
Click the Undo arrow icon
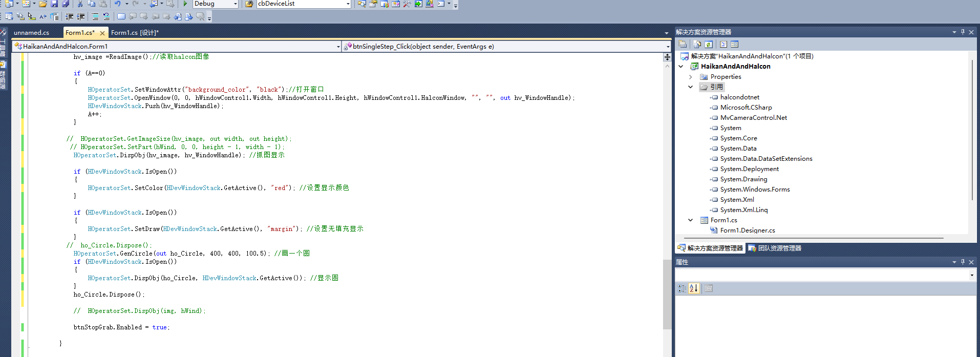117,4
